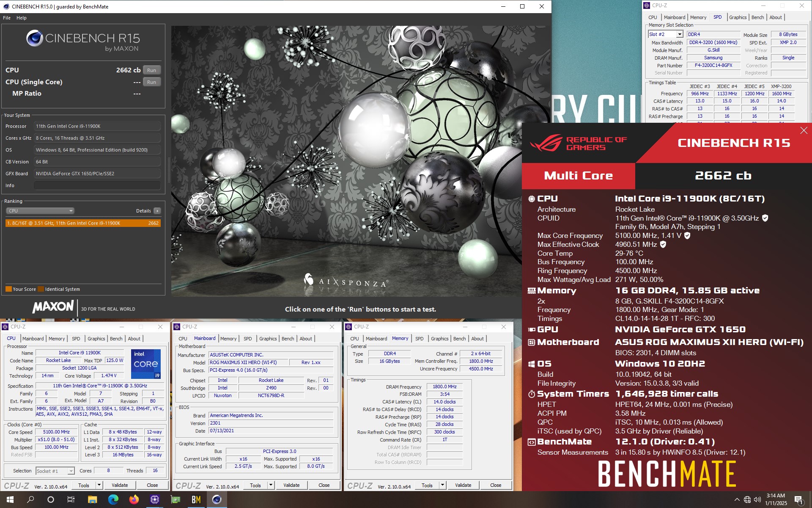Click Cinebench title bar app icon
Screen dimensions: 812x508
pyautogui.click(x=6, y=6)
